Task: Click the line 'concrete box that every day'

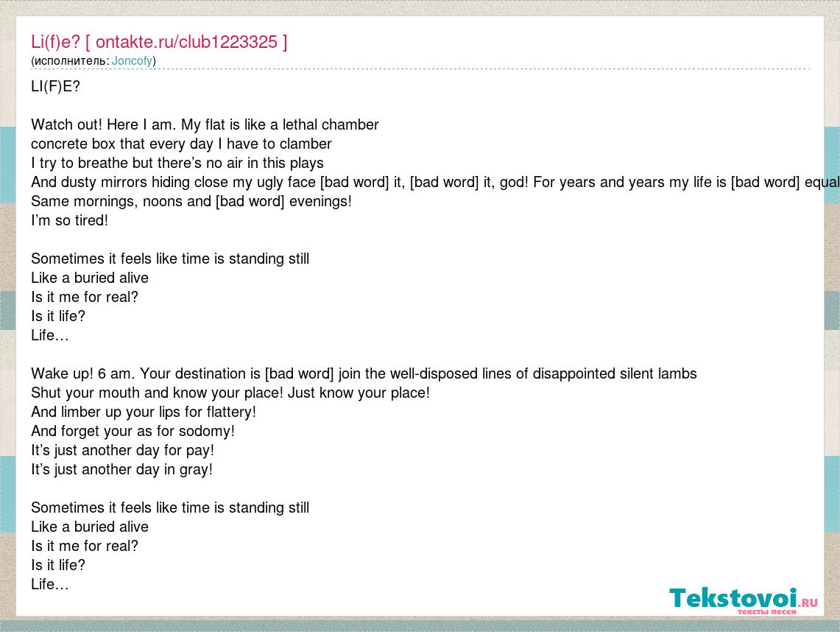Action: click(x=181, y=144)
